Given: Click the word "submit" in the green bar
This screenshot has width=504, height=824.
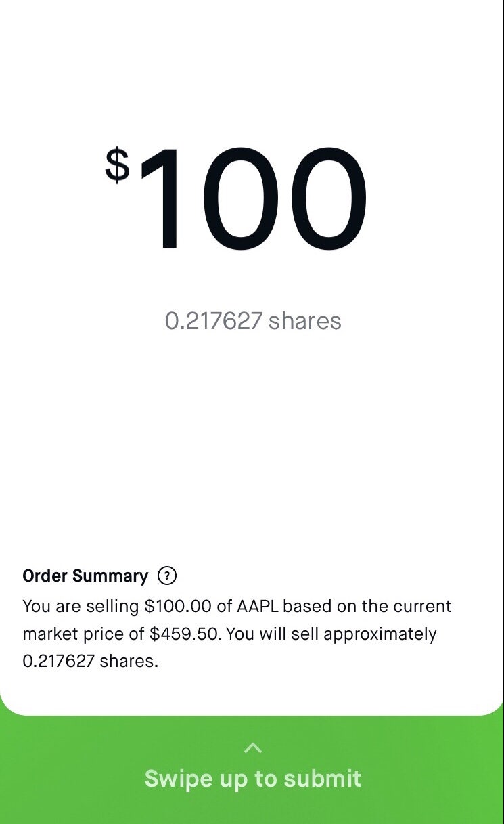Looking at the screenshot, I should [x=322, y=779].
